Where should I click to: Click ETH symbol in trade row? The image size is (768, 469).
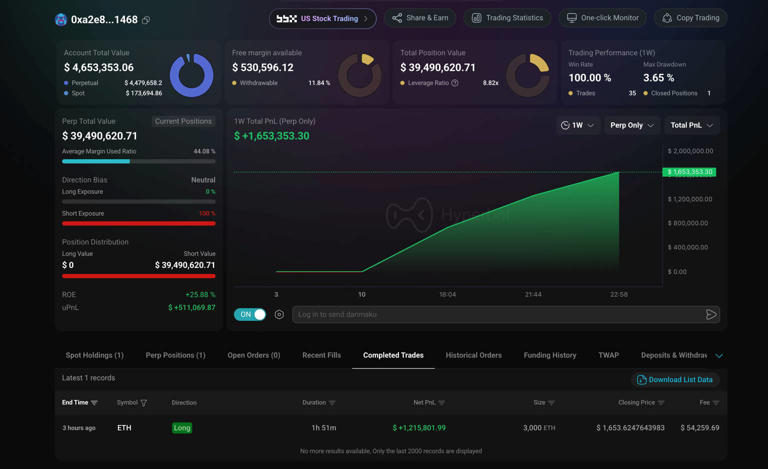click(124, 428)
